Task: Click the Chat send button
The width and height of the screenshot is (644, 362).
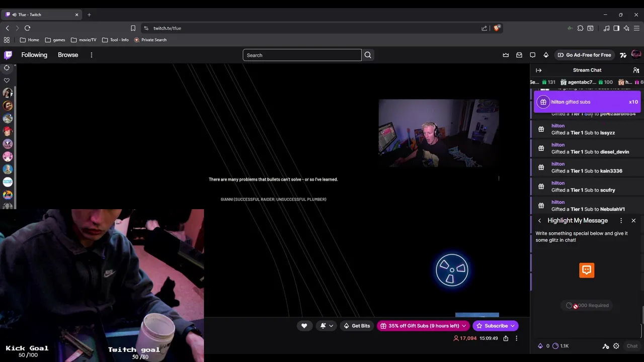Action: (632, 346)
